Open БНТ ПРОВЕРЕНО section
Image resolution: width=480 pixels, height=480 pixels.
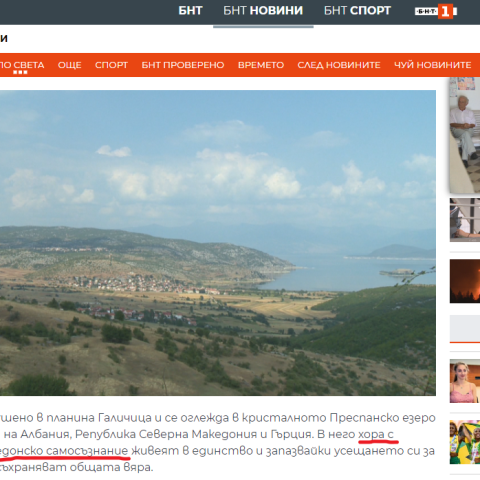(x=183, y=65)
